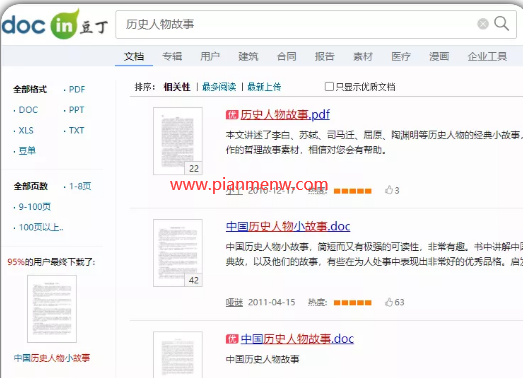Sort results by 最多阅读
Screen dimensions: 523x378
[x=219, y=87]
